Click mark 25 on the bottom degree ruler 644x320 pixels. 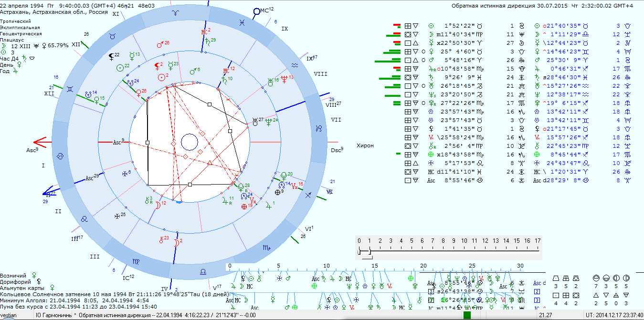pyautogui.click(x=472, y=266)
